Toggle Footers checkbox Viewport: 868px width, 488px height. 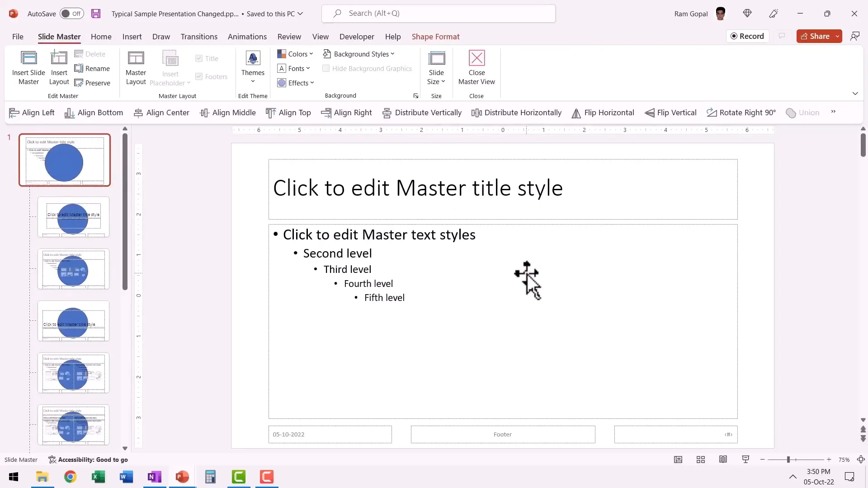click(199, 76)
